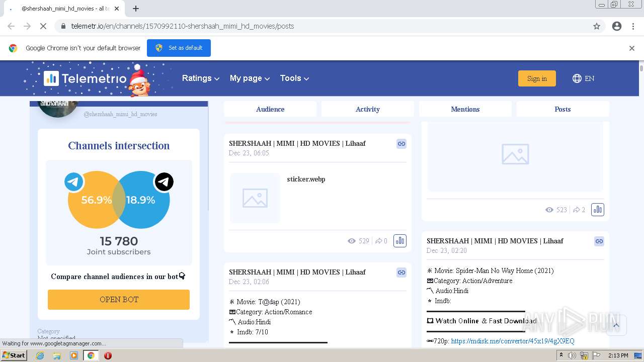Click the Chrome taskbar icon
Screen dimensions: 644x362
click(91, 355)
